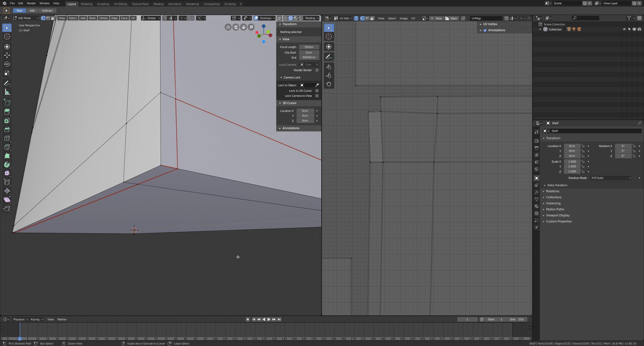The height and width of the screenshot is (346, 644).
Task: Enable the Render Border checkbox
Action: pyautogui.click(x=317, y=70)
